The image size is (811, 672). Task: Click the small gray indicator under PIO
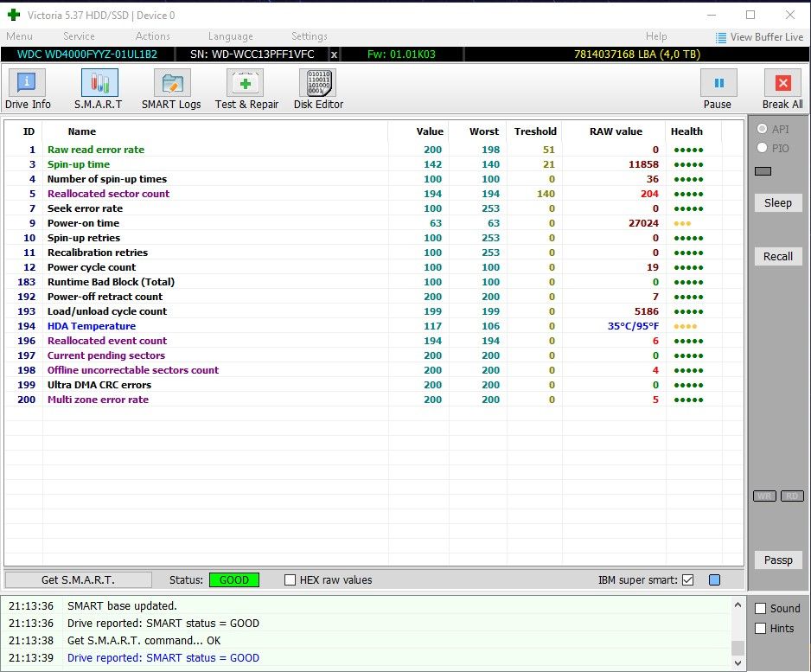763,171
